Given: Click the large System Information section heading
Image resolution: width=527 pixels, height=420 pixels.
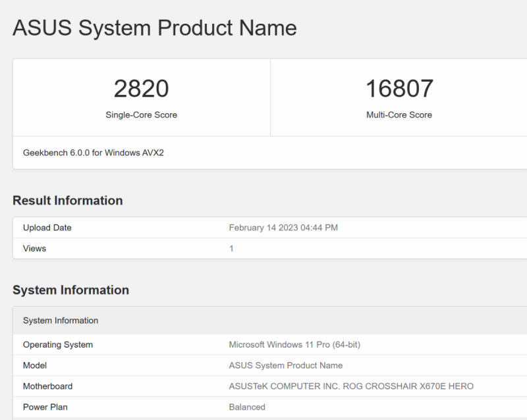Looking at the screenshot, I should click(x=70, y=290).
